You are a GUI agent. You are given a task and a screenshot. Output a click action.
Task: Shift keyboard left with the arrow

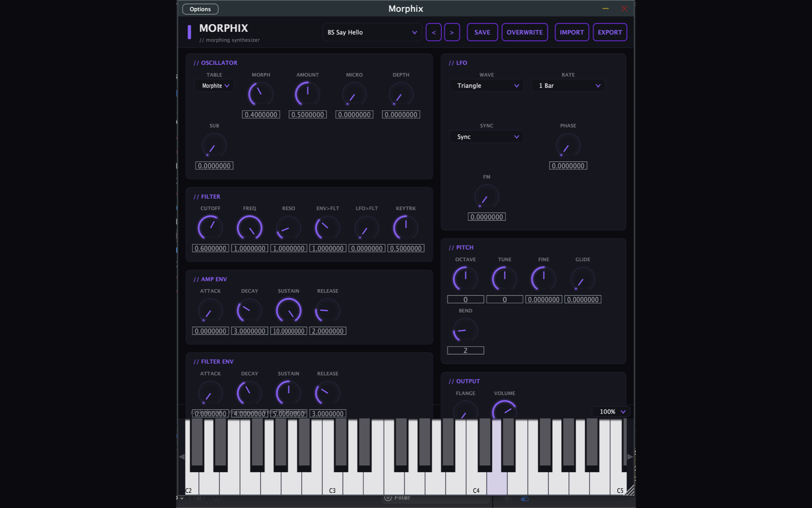(181, 457)
